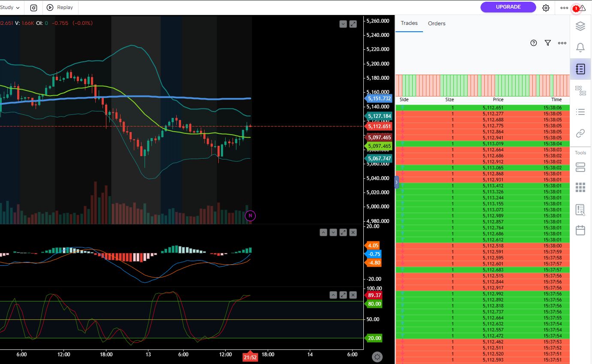The height and width of the screenshot is (364, 592).
Task: Open the link icon in sidebar
Action: coord(580,133)
